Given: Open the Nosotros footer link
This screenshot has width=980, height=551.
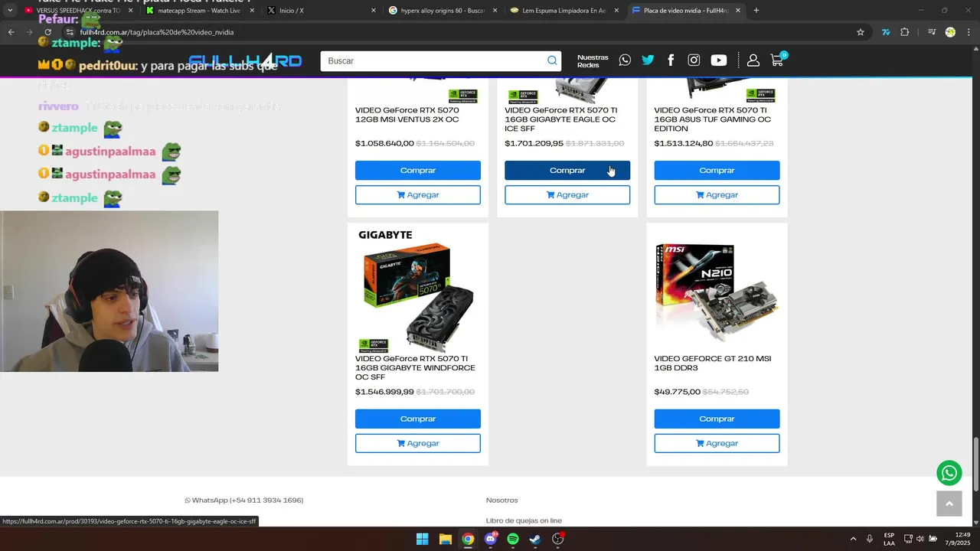Looking at the screenshot, I should pyautogui.click(x=501, y=500).
